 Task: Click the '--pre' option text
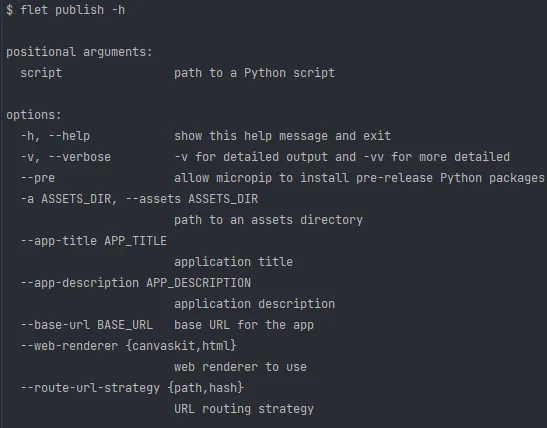point(38,178)
